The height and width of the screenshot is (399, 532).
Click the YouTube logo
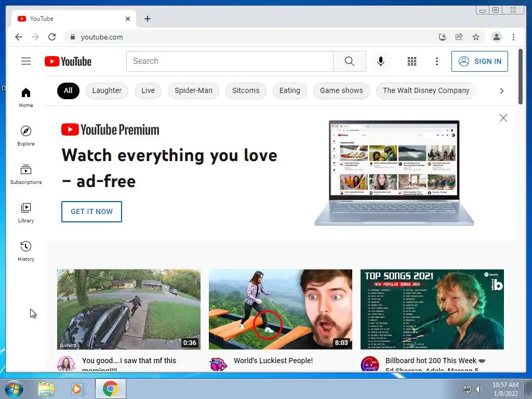tap(68, 61)
